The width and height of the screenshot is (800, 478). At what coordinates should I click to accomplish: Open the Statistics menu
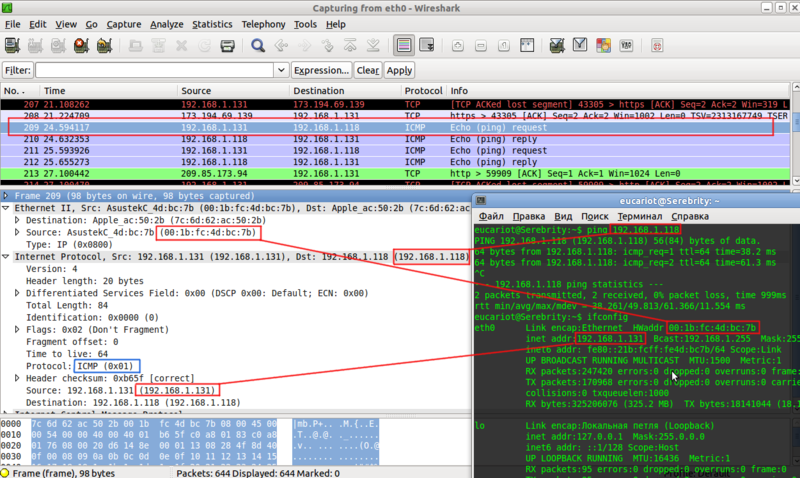coord(211,23)
